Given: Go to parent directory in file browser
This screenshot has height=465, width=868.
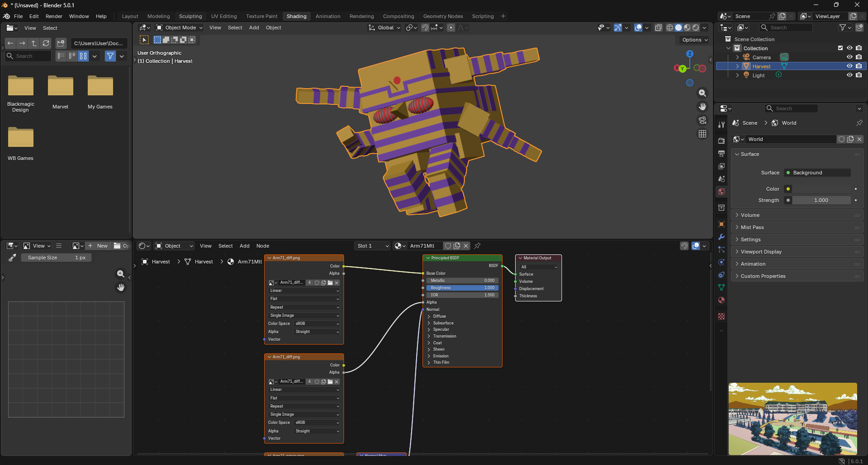Looking at the screenshot, I should pyautogui.click(x=34, y=43).
